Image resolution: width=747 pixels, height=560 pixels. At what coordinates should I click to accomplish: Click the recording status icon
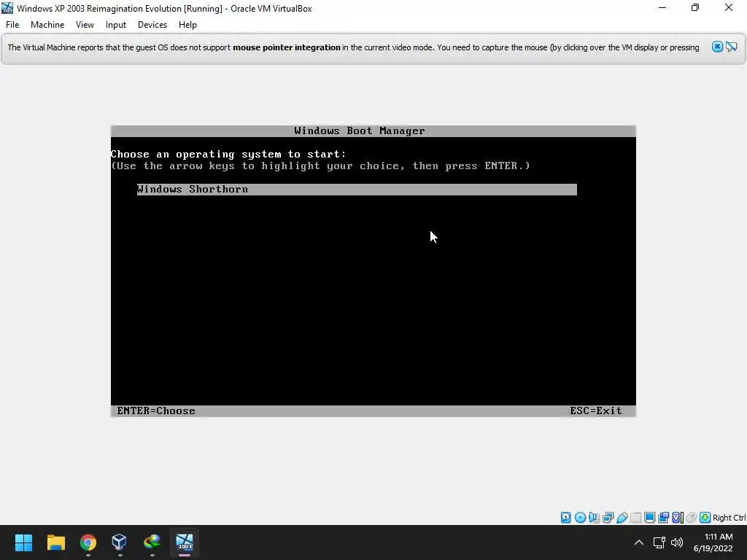point(664,518)
